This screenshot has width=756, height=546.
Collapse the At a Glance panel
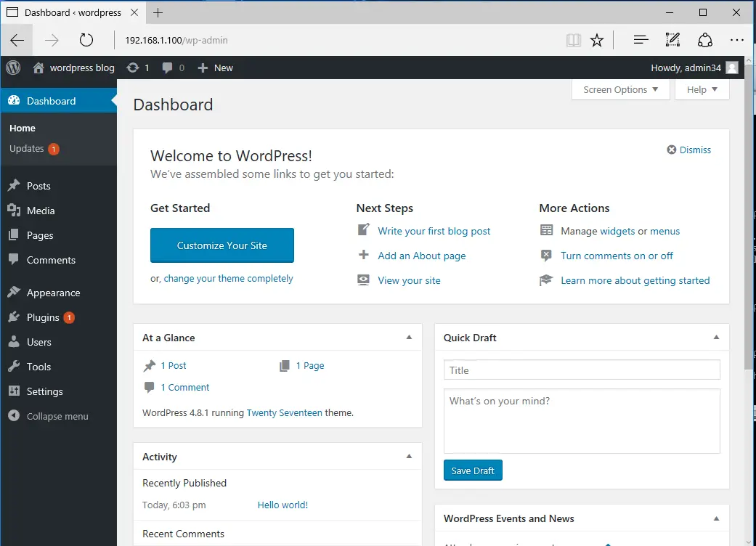[409, 338]
